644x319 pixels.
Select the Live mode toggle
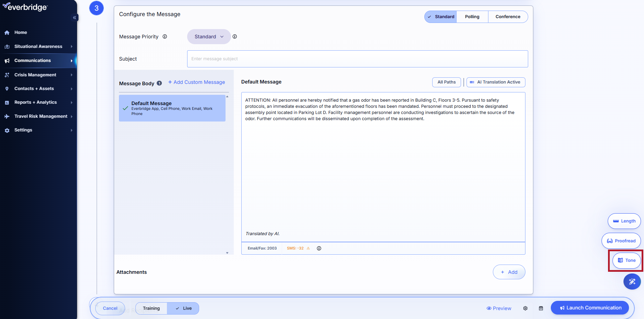(x=183, y=308)
